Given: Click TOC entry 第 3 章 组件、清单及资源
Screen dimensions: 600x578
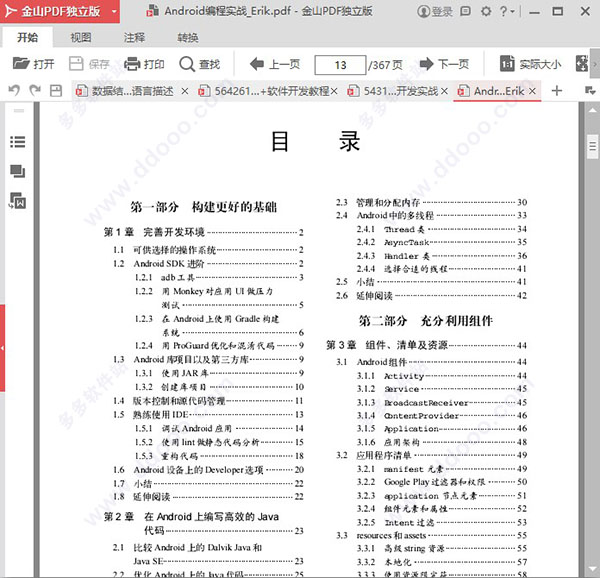Looking at the screenshot, I should (426, 345).
